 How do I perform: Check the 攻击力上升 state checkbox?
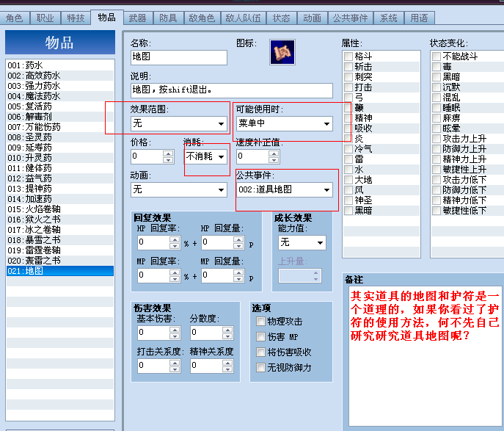coord(437,139)
